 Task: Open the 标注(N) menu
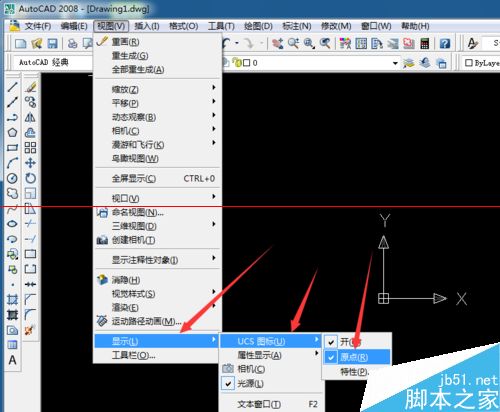pos(297,26)
